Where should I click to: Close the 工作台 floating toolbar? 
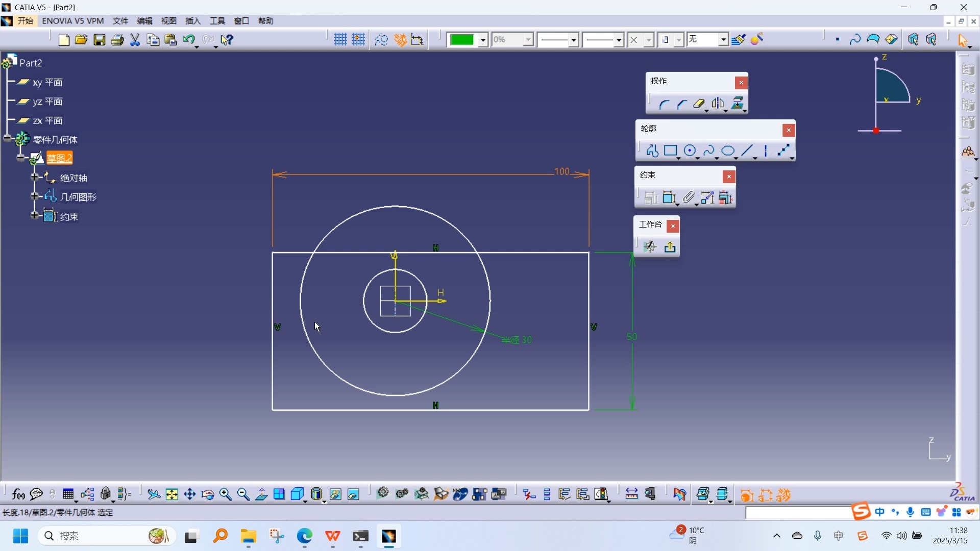673,226
